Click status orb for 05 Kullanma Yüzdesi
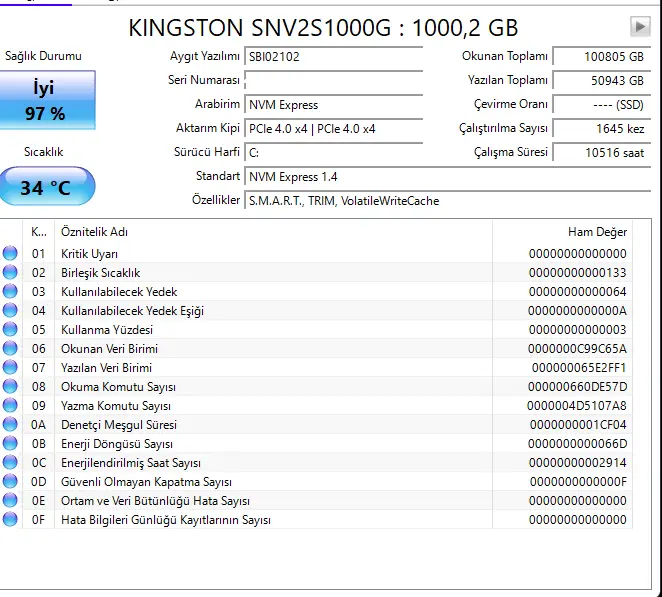 pos(10,329)
